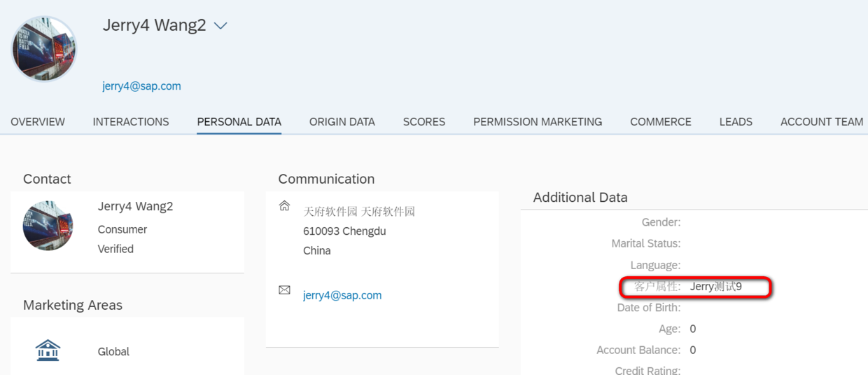Open the Account Team tab
Screen dimensions: 868x375
point(822,122)
